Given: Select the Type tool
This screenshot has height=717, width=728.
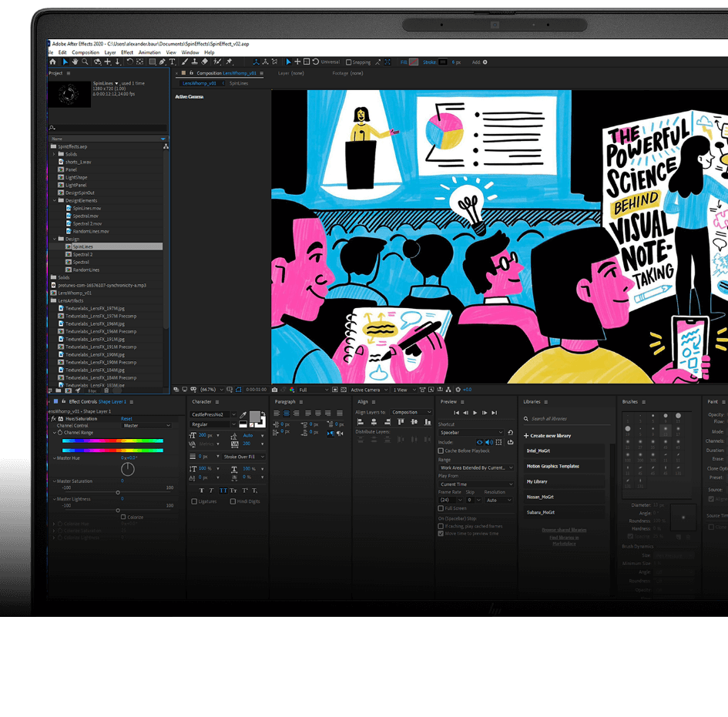Looking at the screenshot, I should [x=173, y=62].
